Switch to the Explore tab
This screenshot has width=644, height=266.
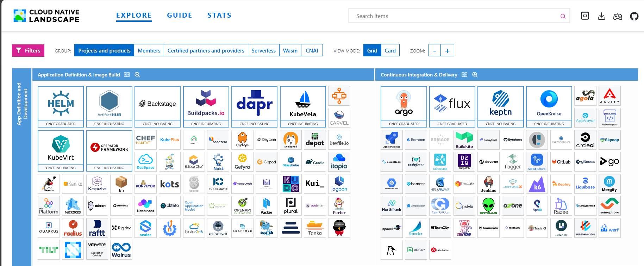point(134,16)
